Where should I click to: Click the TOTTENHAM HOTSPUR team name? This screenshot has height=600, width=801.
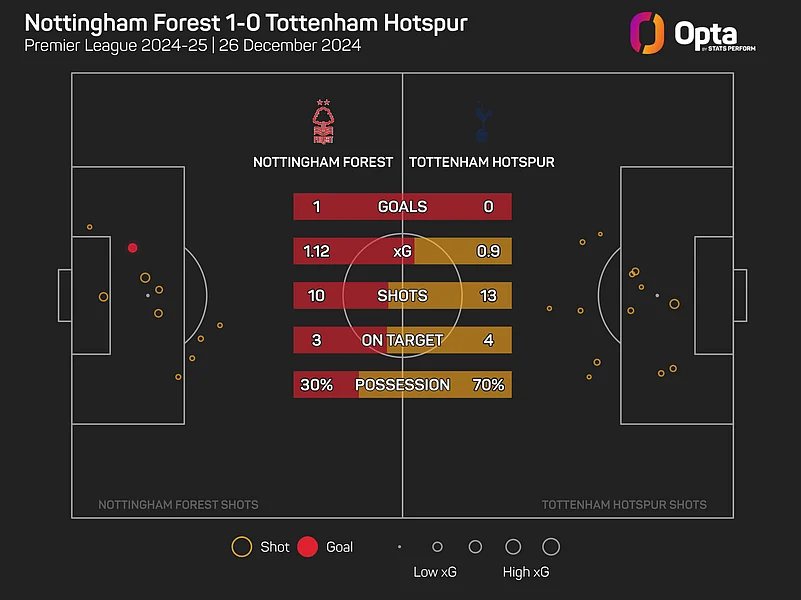tap(482, 162)
